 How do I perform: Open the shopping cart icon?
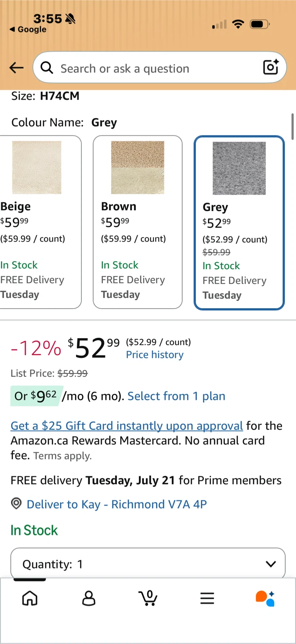[148, 598]
